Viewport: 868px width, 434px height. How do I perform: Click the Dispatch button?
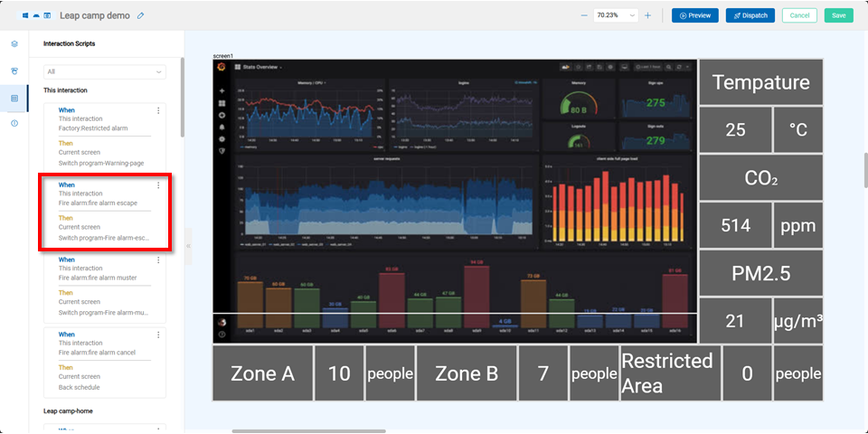click(750, 15)
